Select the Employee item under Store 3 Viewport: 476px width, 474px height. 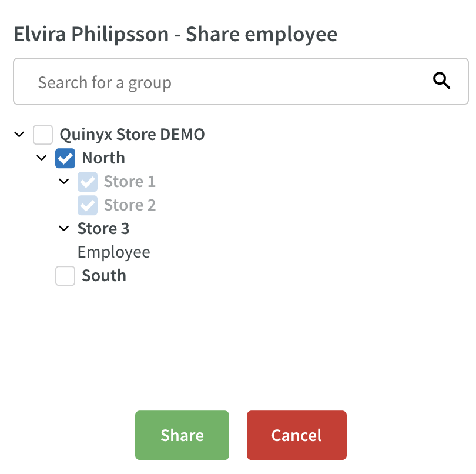tap(113, 252)
